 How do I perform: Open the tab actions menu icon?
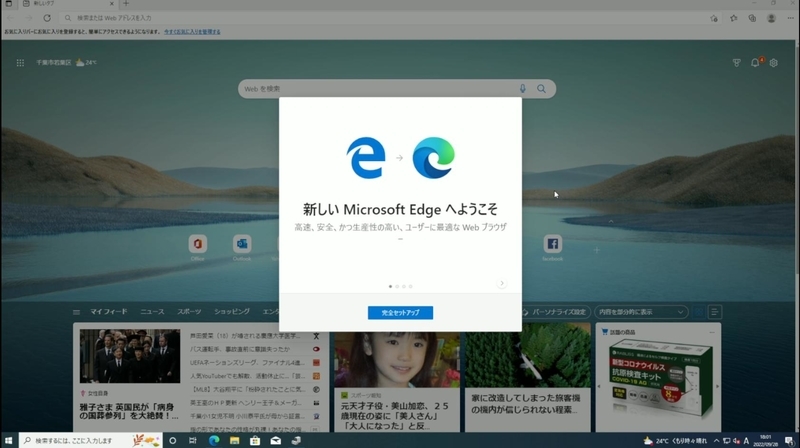coord(9,4)
